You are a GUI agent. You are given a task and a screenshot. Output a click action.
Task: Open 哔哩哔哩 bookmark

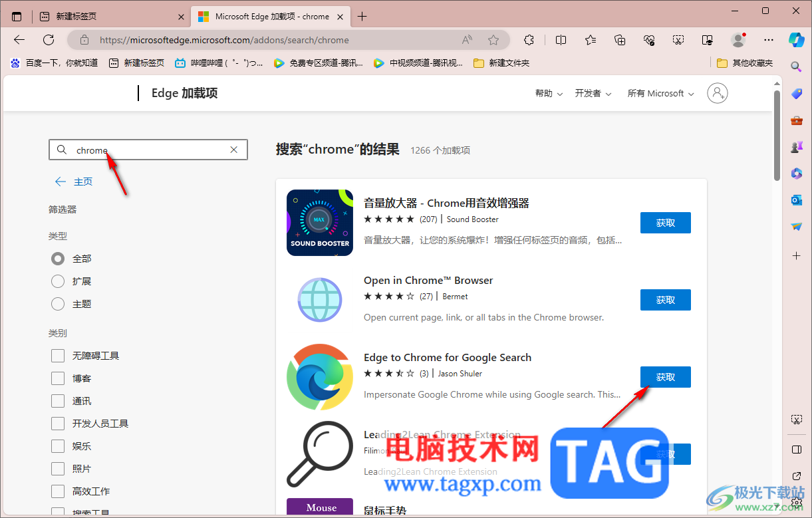click(219, 63)
